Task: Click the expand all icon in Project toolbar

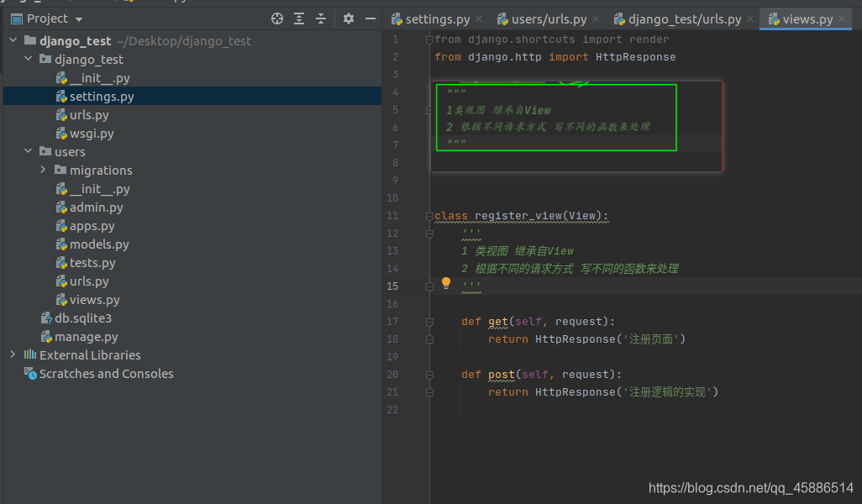Action: click(x=299, y=18)
